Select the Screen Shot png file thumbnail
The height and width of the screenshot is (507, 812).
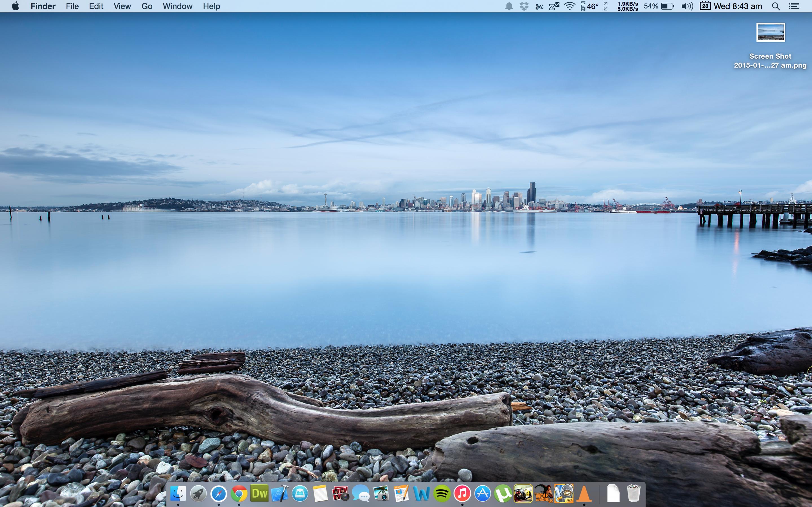(x=770, y=32)
